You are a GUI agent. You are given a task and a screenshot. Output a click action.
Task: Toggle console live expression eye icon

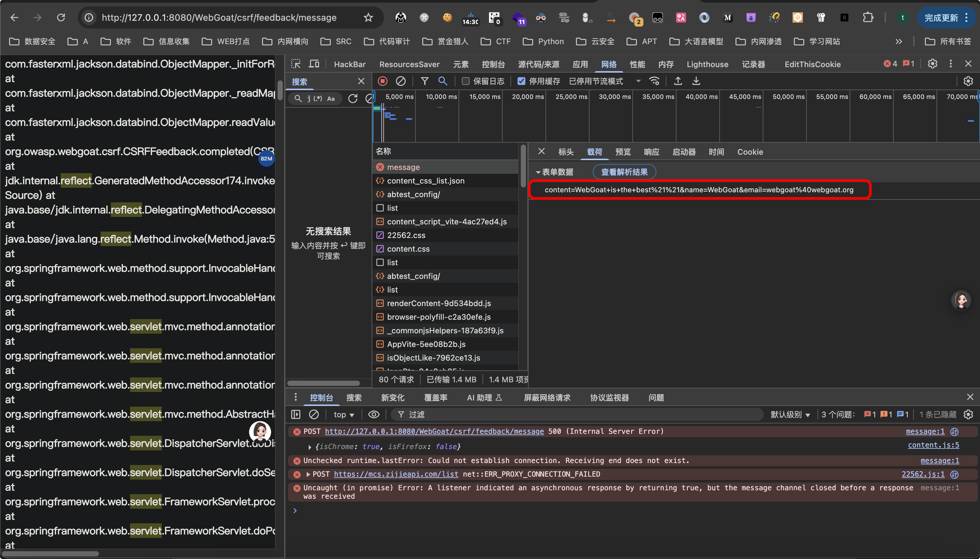374,414
